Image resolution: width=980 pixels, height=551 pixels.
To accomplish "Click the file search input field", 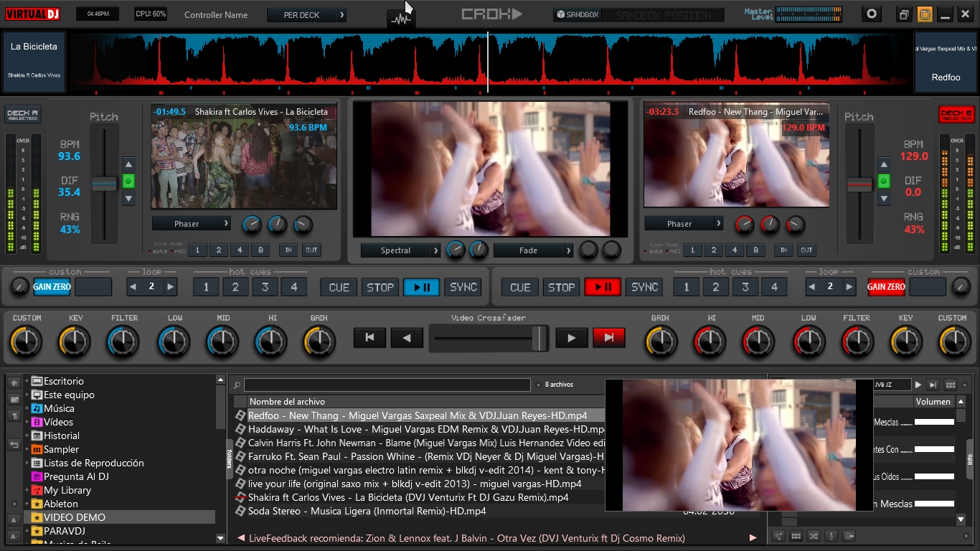I will pyautogui.click(x=387, y=385).
